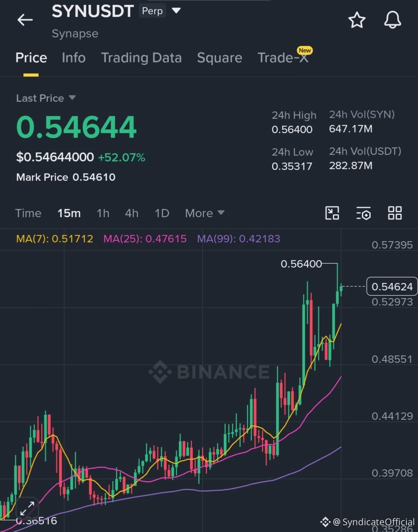
Task: Tap the MA(7): 0.51712 indicator label
Action: click(x=55, y=239)
